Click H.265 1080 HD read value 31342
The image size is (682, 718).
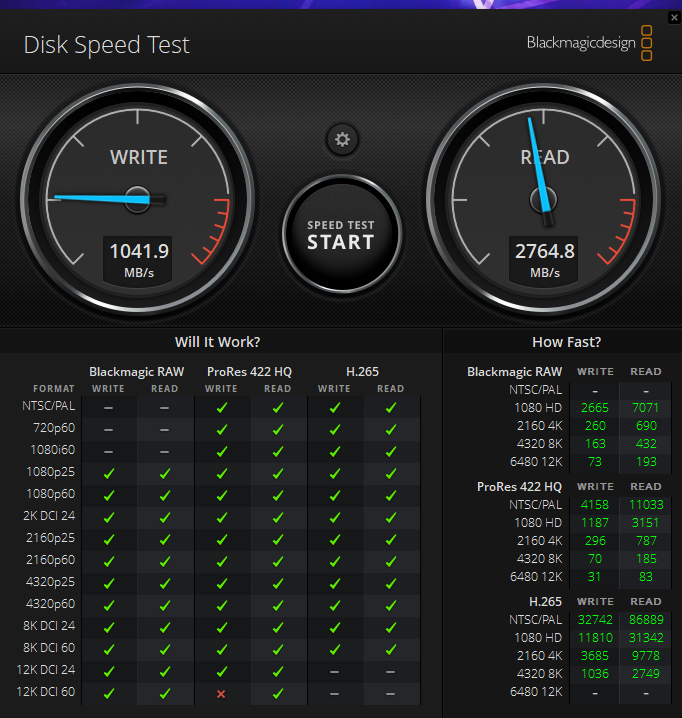coord(646,637)
